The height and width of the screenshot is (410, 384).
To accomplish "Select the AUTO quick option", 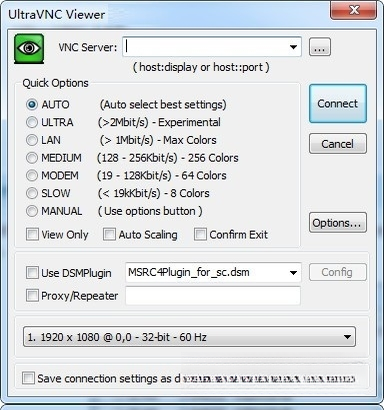I will click(x=32, y=105).
